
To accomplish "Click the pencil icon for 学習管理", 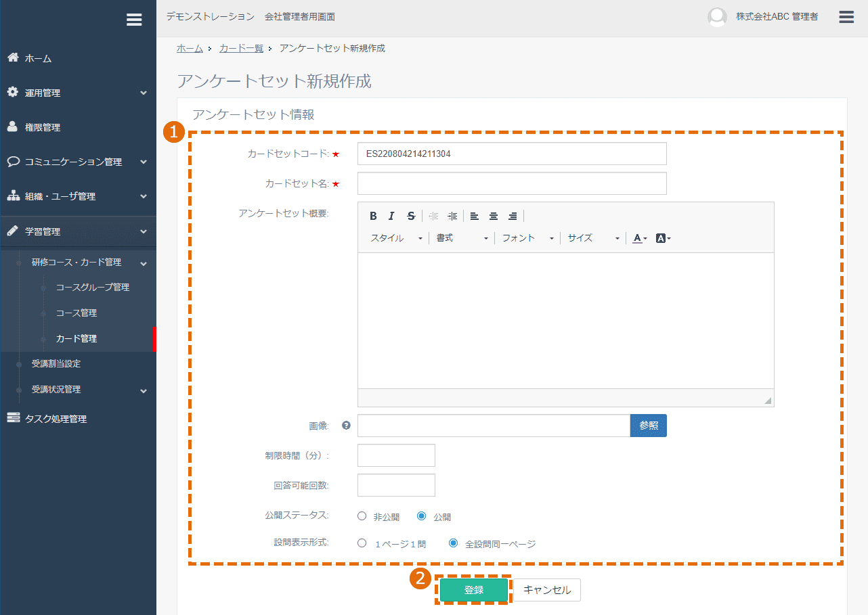I will [13, 231].
